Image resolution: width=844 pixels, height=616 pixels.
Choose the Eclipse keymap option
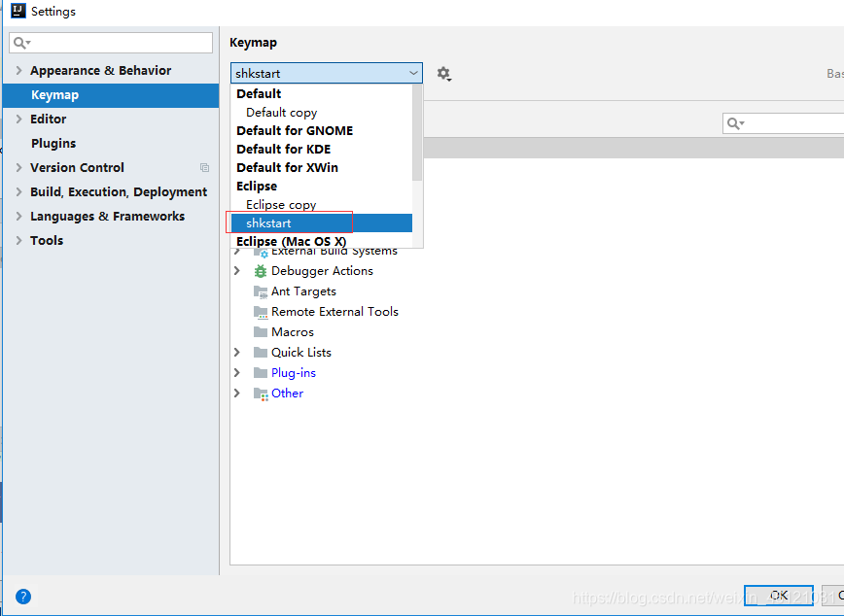(321, 187)
